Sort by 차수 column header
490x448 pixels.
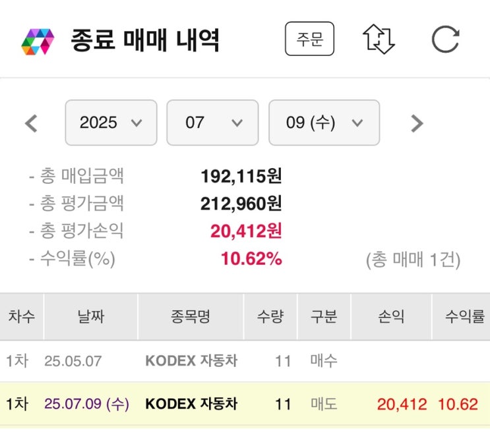pyautogui.click(x=22, y=317)
